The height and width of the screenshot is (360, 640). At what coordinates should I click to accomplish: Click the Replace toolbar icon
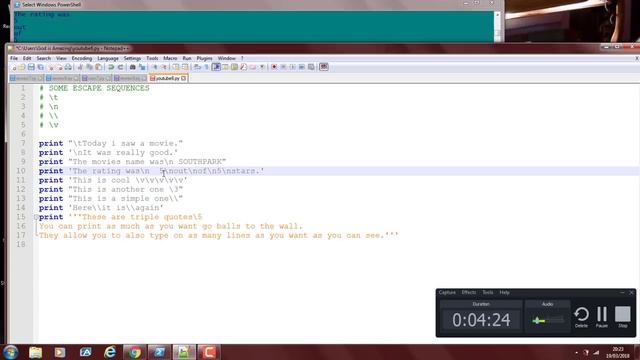142,67
